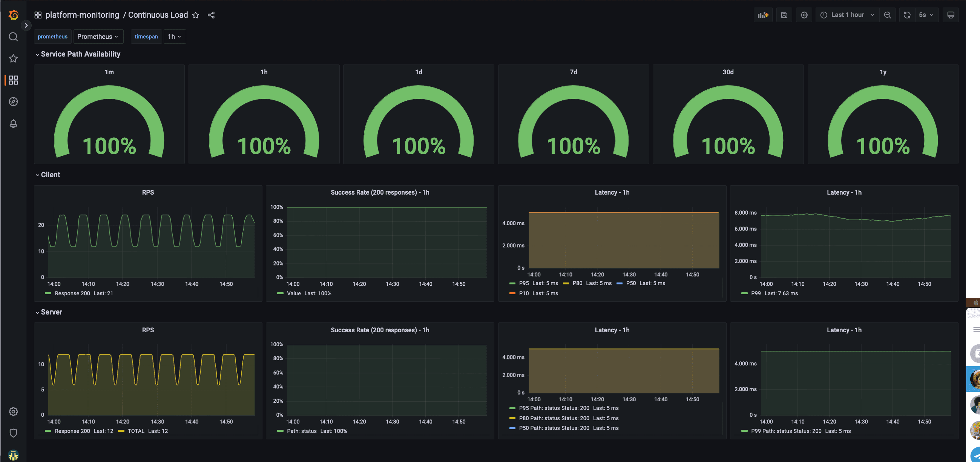Open dashboard settings via the gear icon
Viewport: 980px width, 462px height.
804,15
